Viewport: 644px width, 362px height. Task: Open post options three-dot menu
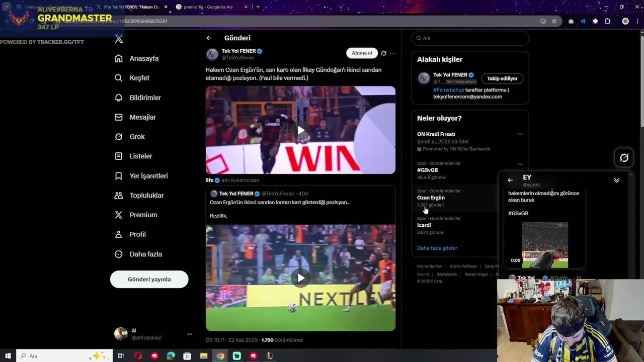(x=392, y=53)
